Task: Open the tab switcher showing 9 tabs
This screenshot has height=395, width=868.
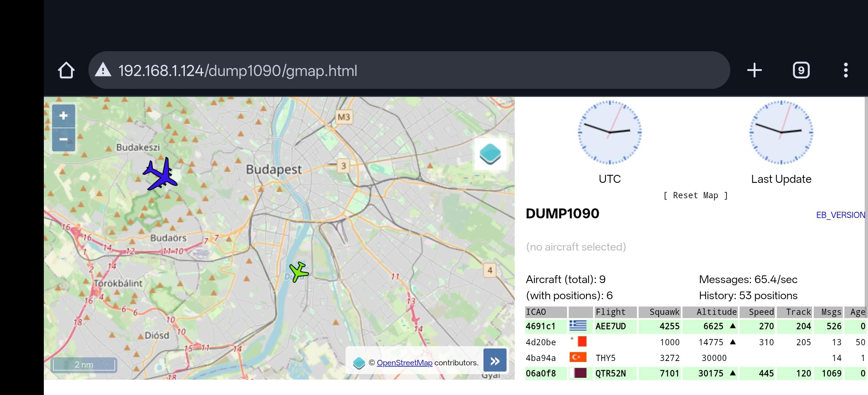Action: point(801,70)
